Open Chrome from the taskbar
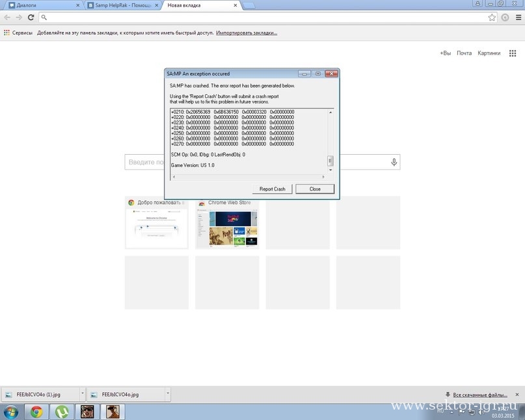Image resolution: width=525 pixels, height=420 pixels. [36, 412]
